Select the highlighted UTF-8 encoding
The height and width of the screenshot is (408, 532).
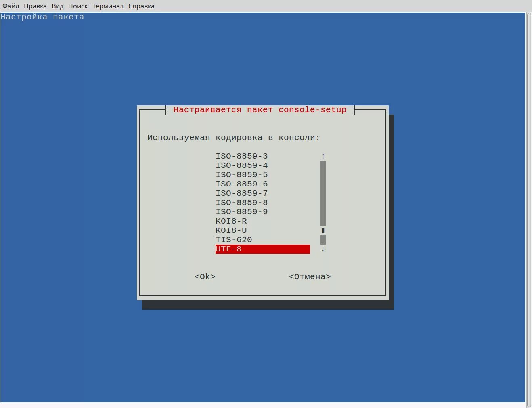(263, 249)
